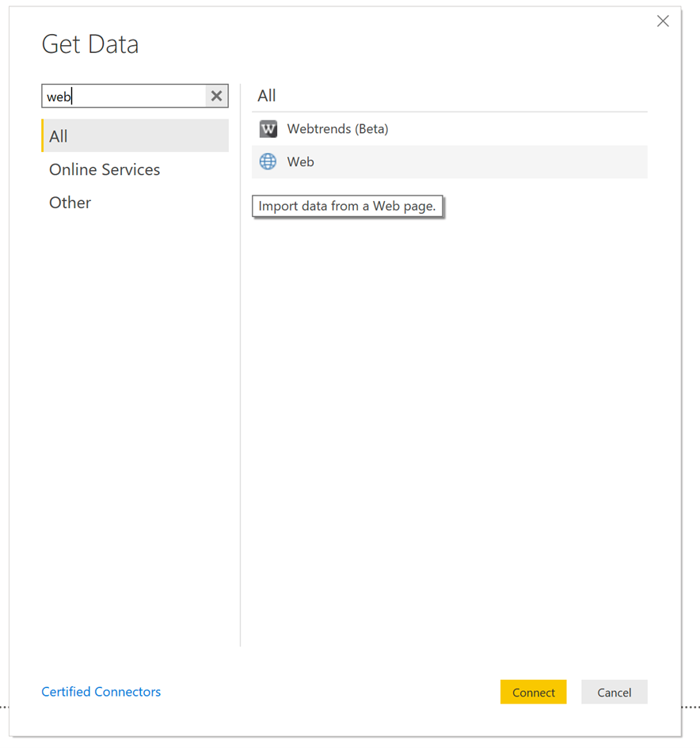
Task: Click the Web globe connector icon
Action: (268, 161)
